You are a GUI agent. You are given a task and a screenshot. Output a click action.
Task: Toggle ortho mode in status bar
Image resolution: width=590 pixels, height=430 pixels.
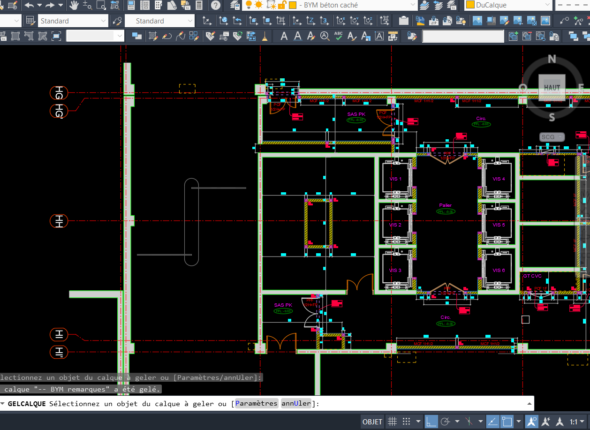pyautogui.click(x=431, y=422)
